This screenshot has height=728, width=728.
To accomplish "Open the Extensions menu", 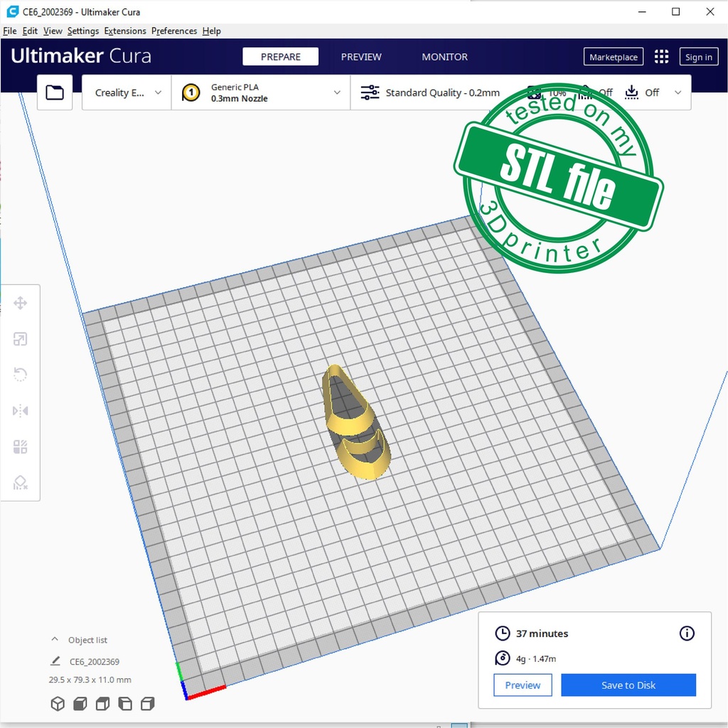I will point(124,31).
